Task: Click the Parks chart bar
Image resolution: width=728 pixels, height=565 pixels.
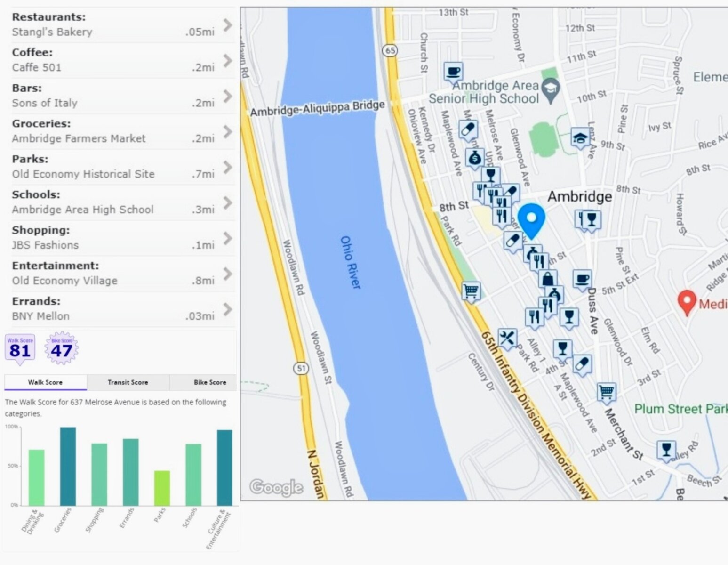Action: point(162,488)
